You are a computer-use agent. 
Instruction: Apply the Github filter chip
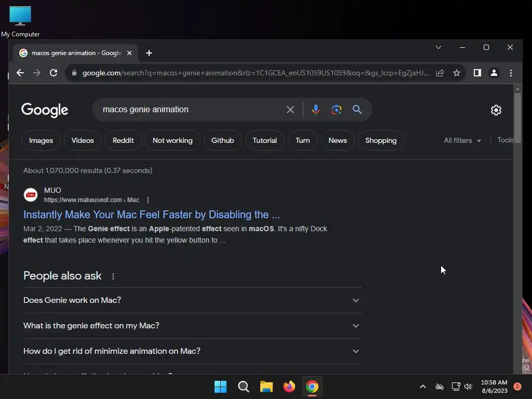tap(222, 140)
